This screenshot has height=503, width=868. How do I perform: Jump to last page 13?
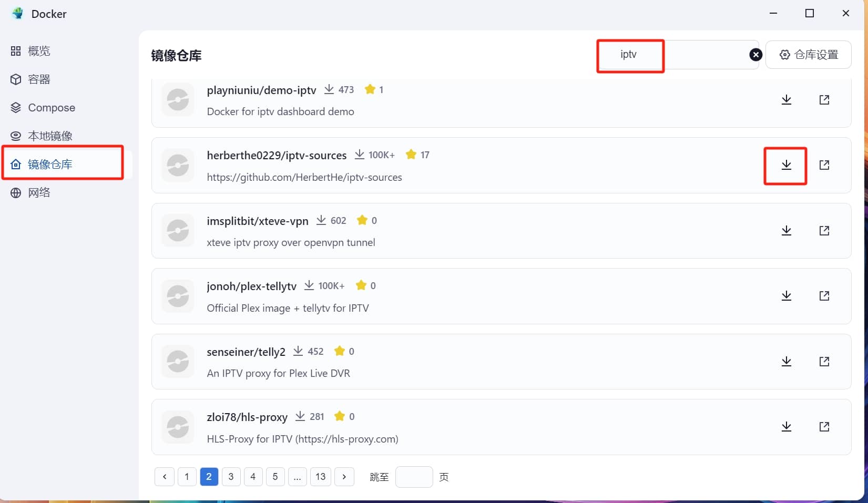point(321,477)
